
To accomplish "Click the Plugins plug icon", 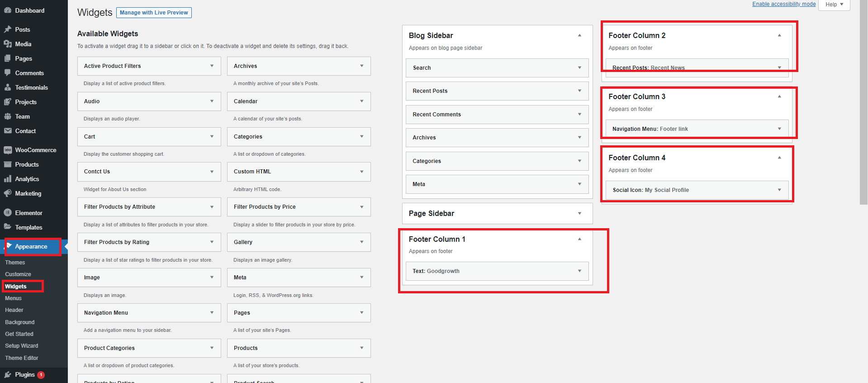I will (8, 374).
